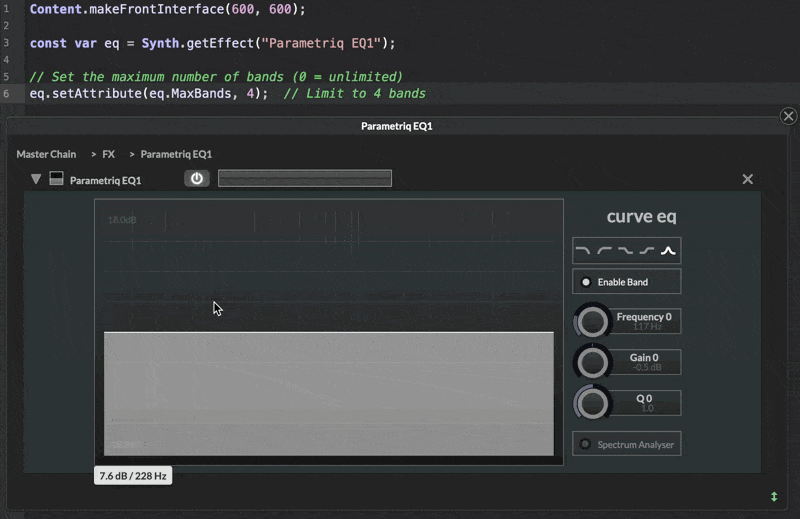This screenshot has height=519, width=800.
Task: Open FX in the breadcrumb path
Action: 109,154
